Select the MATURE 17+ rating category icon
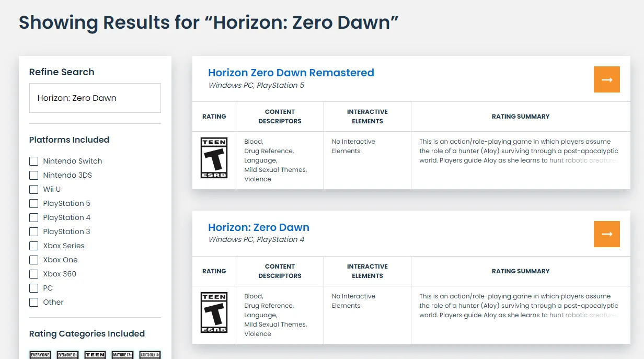The image size is (644, 359). coord(122,354)
